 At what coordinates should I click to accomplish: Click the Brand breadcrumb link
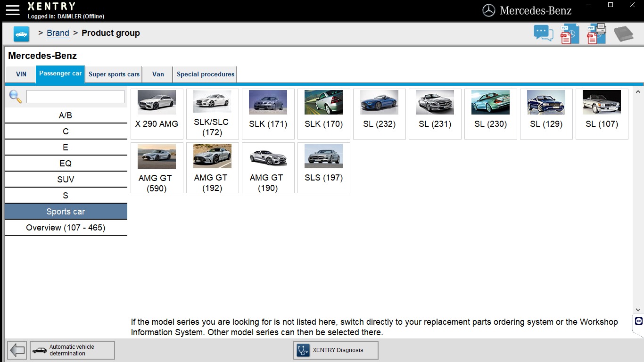tap(58, 33)
